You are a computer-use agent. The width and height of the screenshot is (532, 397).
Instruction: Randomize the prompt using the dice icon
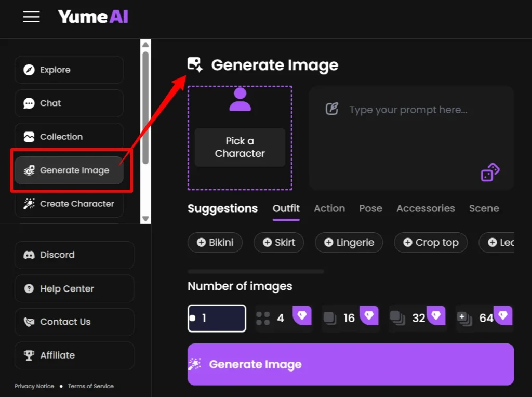click(489, 171)
